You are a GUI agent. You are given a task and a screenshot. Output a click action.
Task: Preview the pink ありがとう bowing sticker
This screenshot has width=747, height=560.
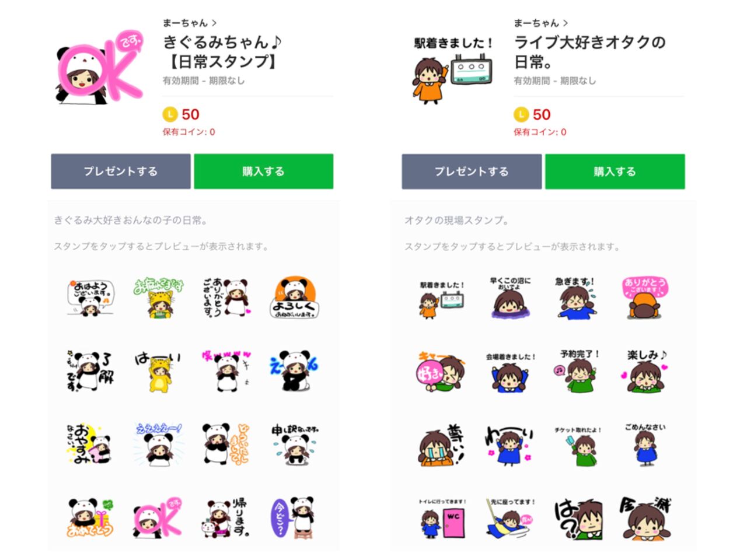[645, 297]
